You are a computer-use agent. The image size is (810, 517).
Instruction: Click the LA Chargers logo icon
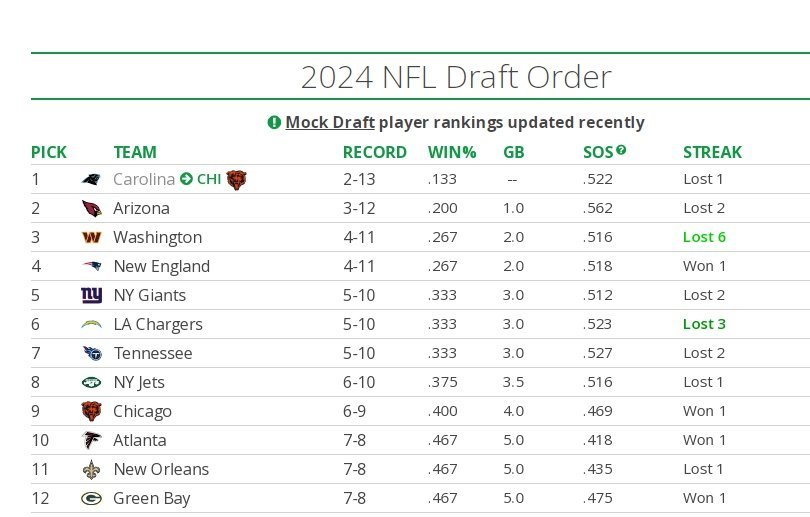coord(92,325)
